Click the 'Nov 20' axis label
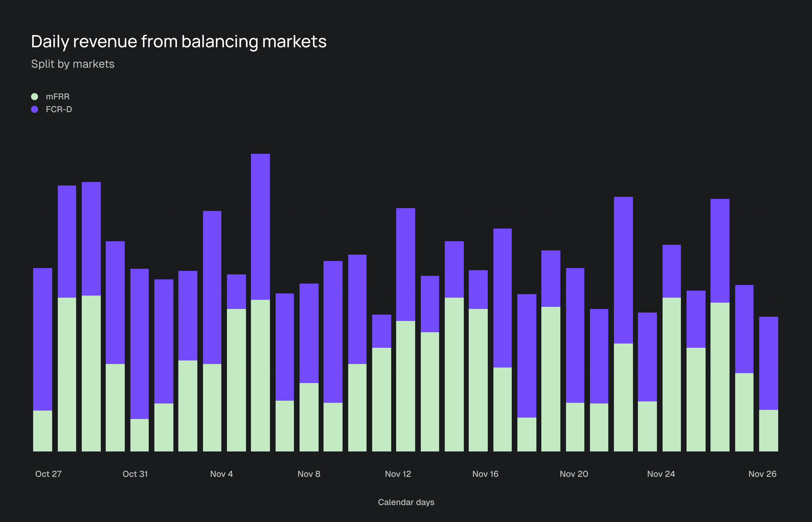 574,474
